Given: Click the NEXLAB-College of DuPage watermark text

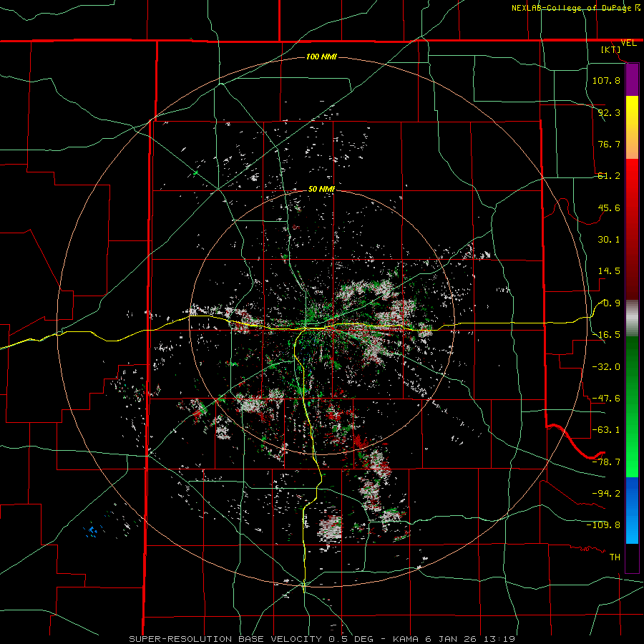Looking at the screenshot, I should (572, 8).
